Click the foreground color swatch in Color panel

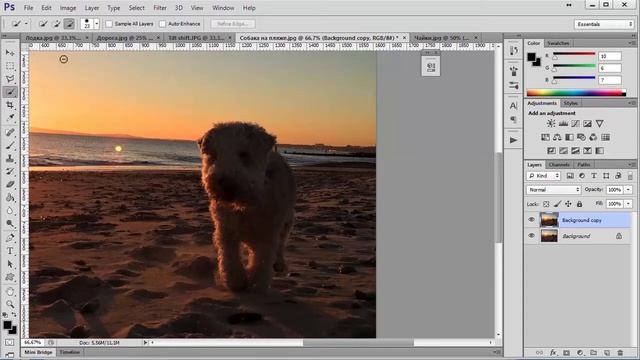point(532,57)
